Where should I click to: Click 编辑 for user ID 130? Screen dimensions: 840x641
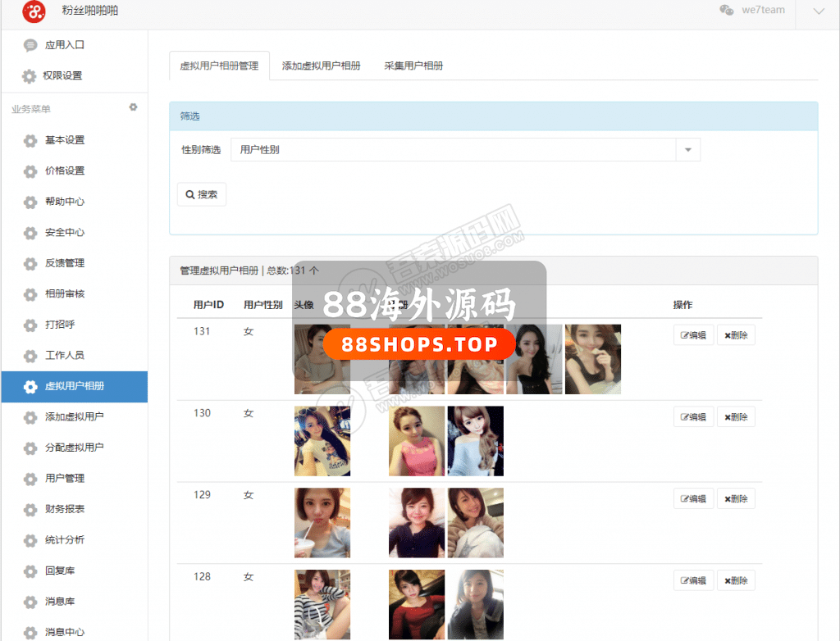tap(693, 417)
